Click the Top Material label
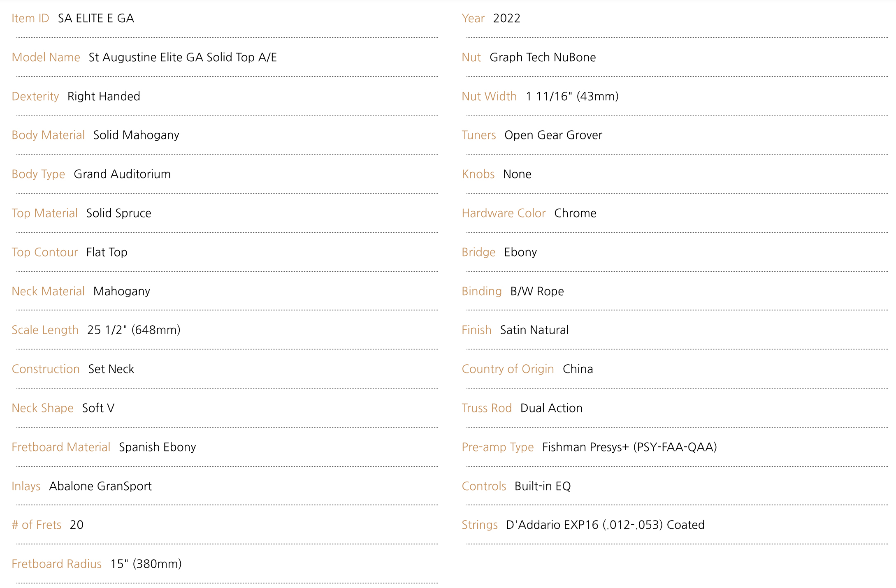The image size is (896, 588). click(44, 213)
